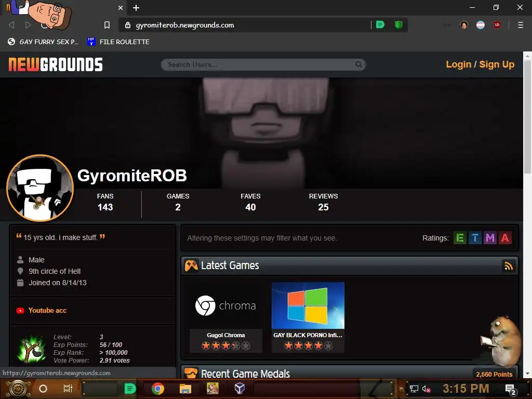Toggle the E rating filter
The height and width of the screenshot is (399, 532).
tap(460, 238)
